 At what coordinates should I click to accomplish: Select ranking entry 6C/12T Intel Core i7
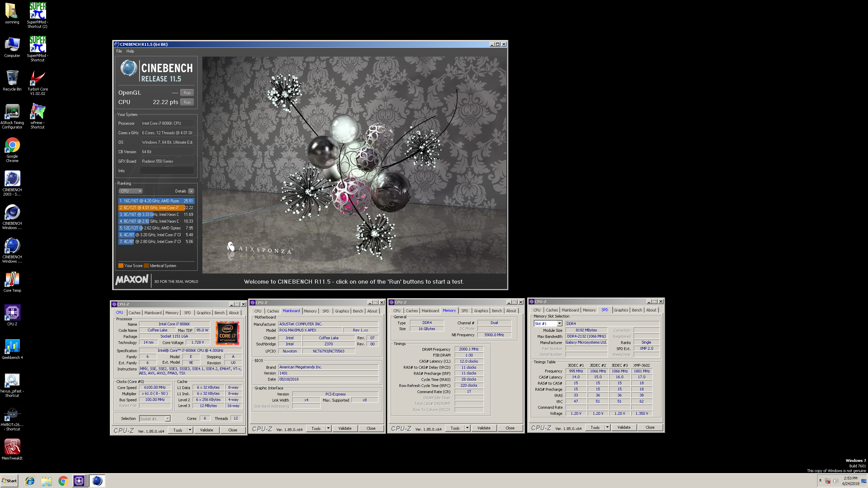156,208
